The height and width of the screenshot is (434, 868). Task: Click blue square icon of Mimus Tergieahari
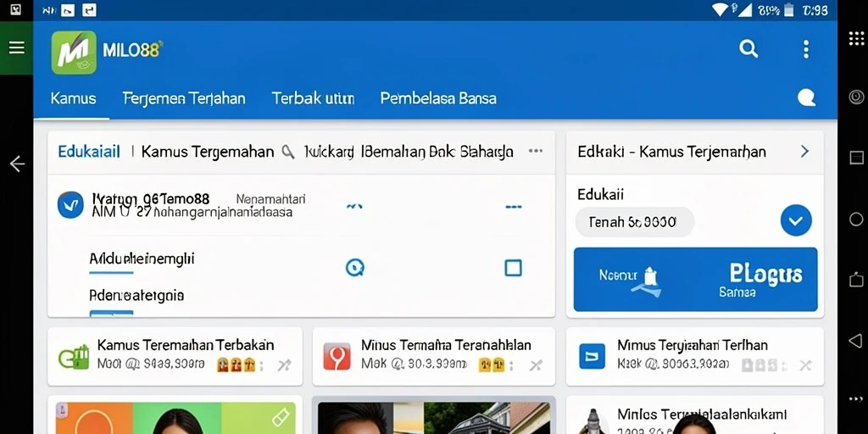(592, 357)
